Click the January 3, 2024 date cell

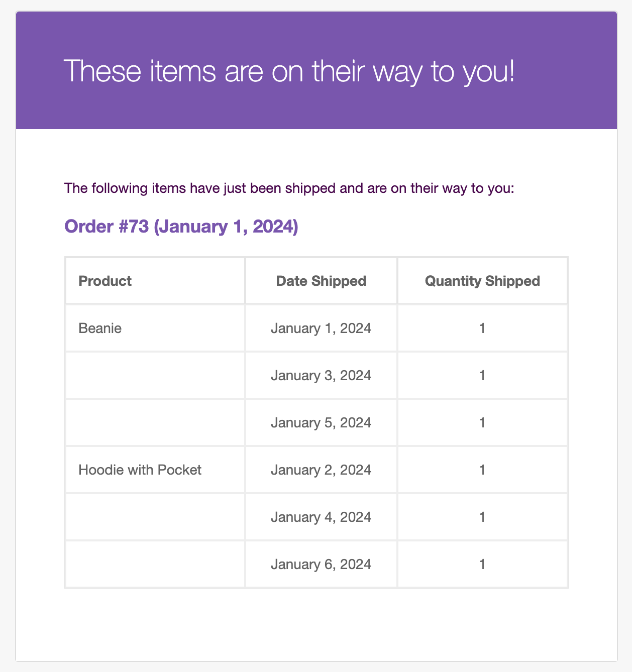click(321, 376)
